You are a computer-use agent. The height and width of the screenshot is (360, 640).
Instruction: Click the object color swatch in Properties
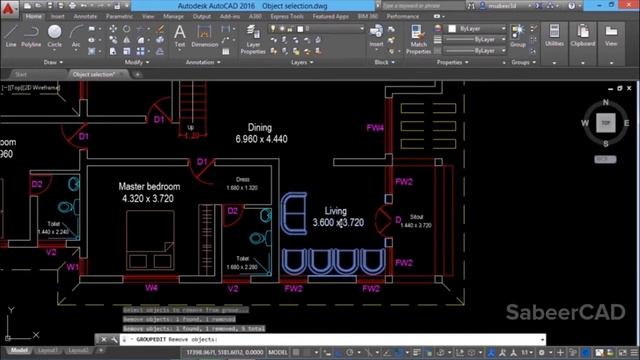(x=452, y=29)
